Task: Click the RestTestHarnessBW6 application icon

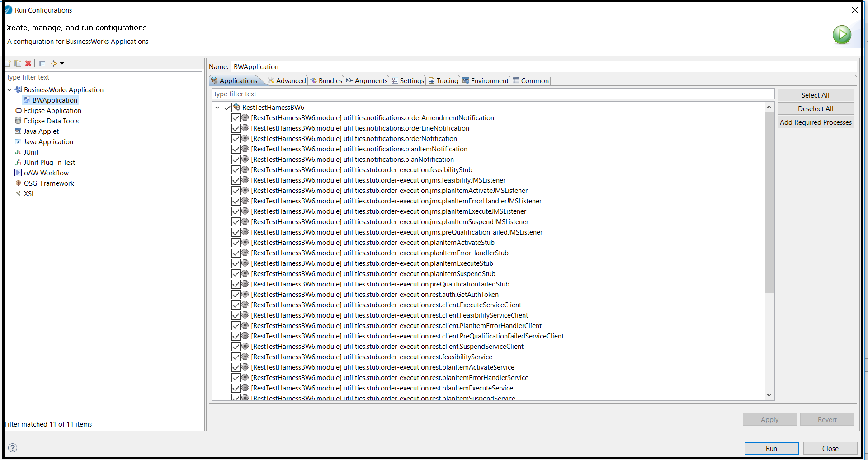Action: pos(236,107)
